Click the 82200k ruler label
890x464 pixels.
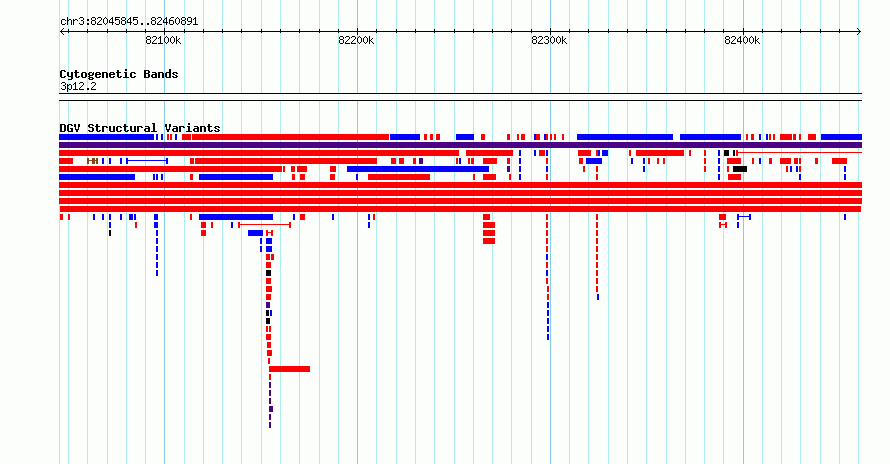[x=356, y=40]
